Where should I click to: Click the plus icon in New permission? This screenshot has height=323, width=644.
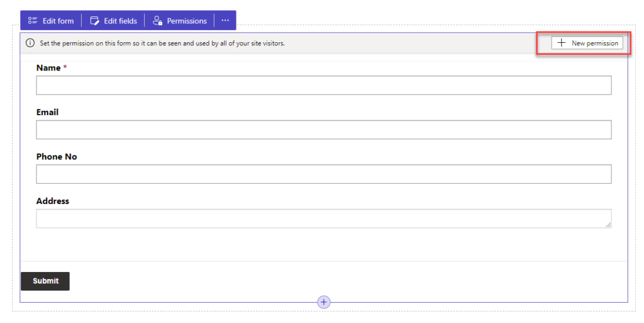[x=562, y=43]
